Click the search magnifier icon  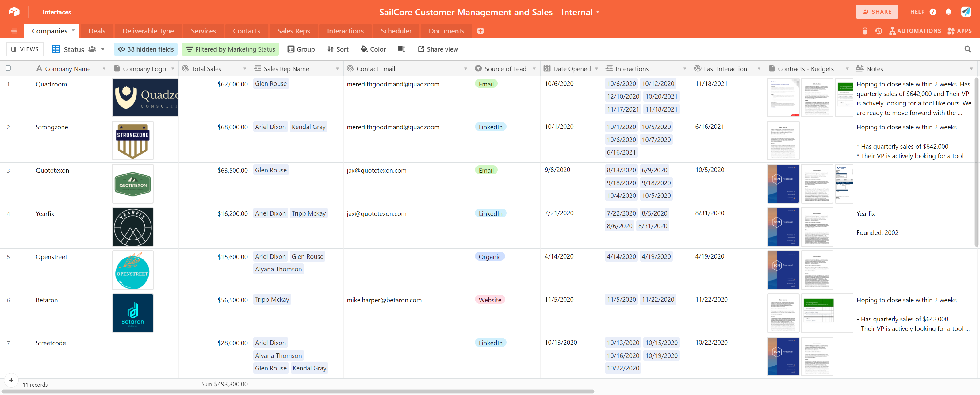pyautogui.click(x=967, y=49)
